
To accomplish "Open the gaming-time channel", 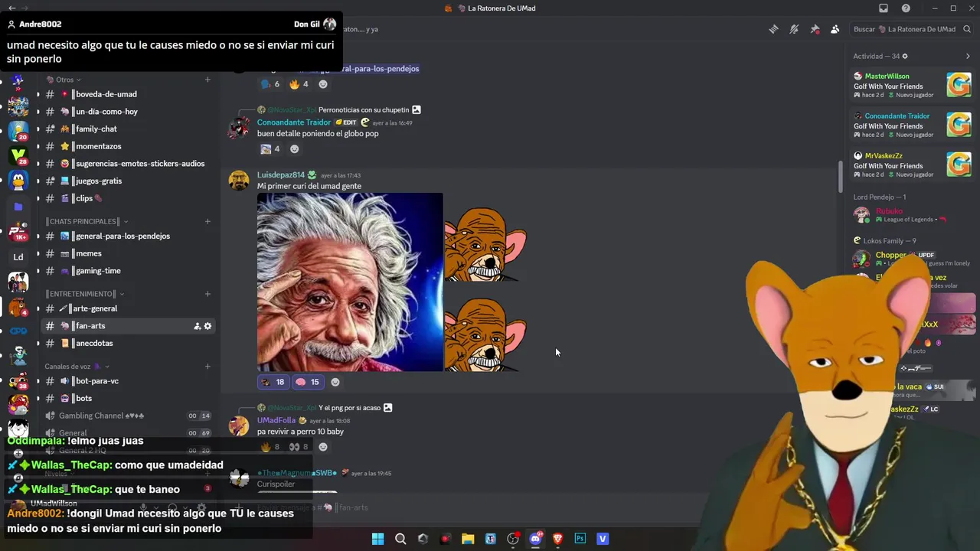I will (x=128, y=271).
